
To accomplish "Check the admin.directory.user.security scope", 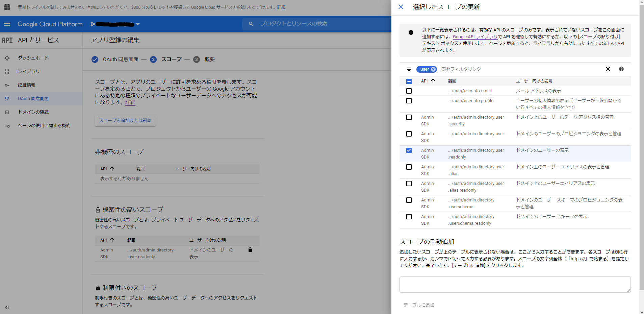I will [409, 117].
